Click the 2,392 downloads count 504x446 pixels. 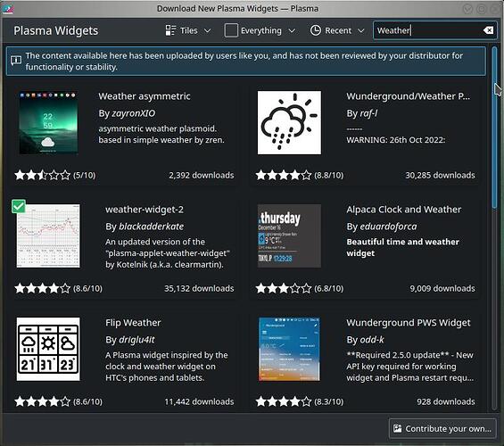(x=202, y=175)
